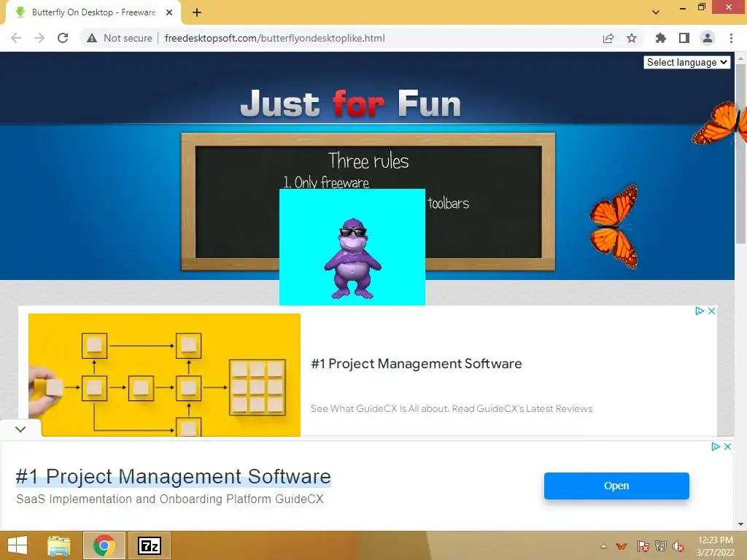Click the butterfly tray icon

point(622,546)
